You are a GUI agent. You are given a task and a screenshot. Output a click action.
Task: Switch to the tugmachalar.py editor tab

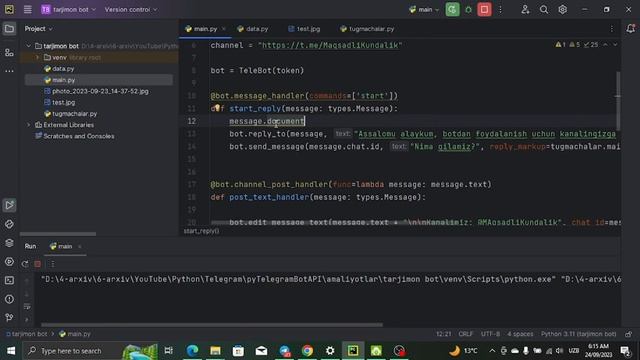367,29
